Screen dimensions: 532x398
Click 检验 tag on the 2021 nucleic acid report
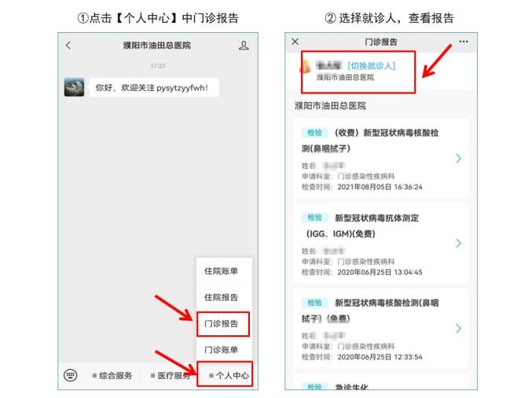314,133
